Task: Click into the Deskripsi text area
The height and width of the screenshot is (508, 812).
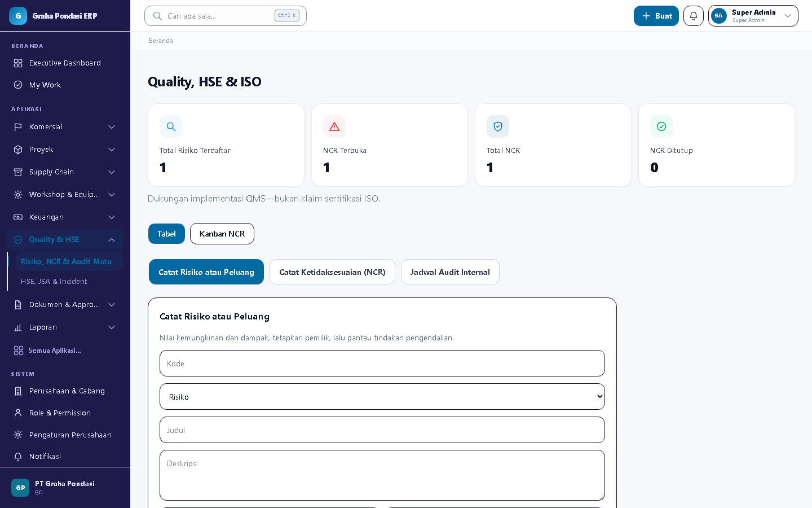Action: 382,475
